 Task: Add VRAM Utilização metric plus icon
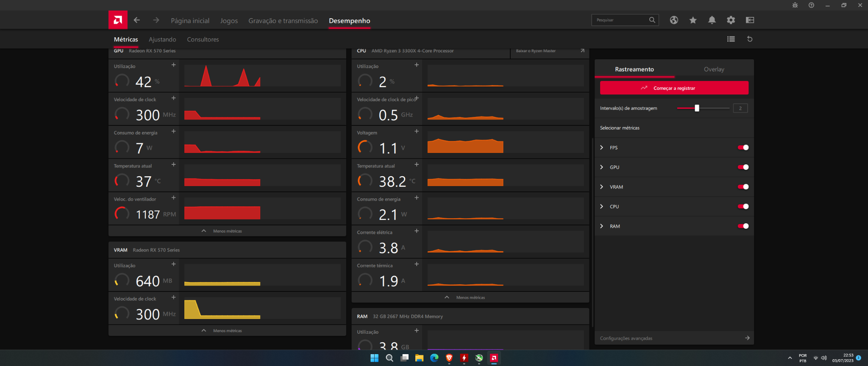pos(173,264)
